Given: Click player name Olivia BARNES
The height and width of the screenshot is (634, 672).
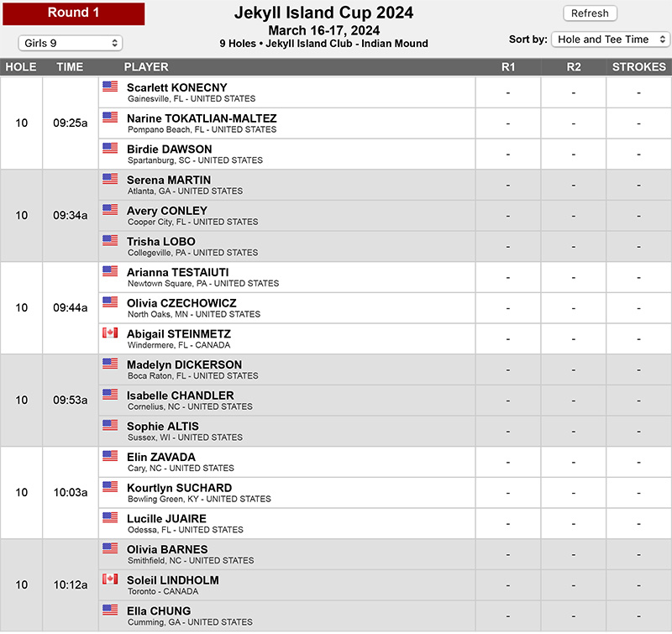Looking at the screenshot, I should (167, 550).
